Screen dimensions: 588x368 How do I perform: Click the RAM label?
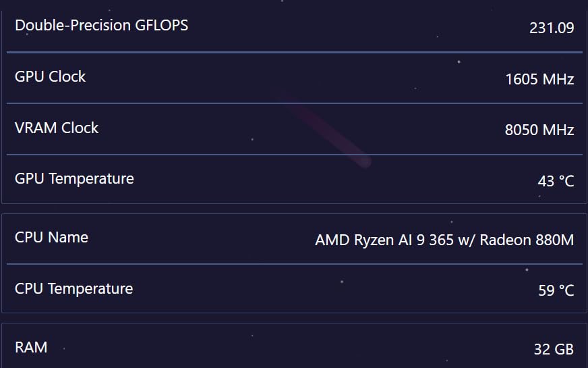pyautogui.click(x=31, y=347)
